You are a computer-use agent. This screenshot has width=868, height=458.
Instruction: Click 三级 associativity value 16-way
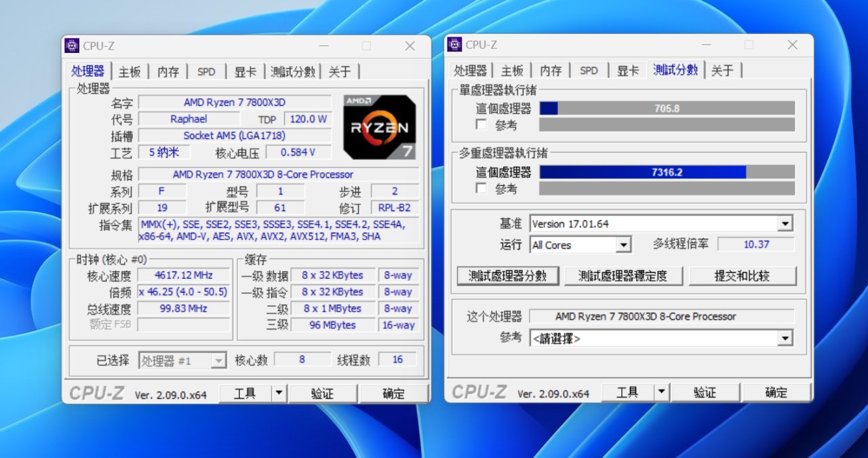[x=398, y=326]
